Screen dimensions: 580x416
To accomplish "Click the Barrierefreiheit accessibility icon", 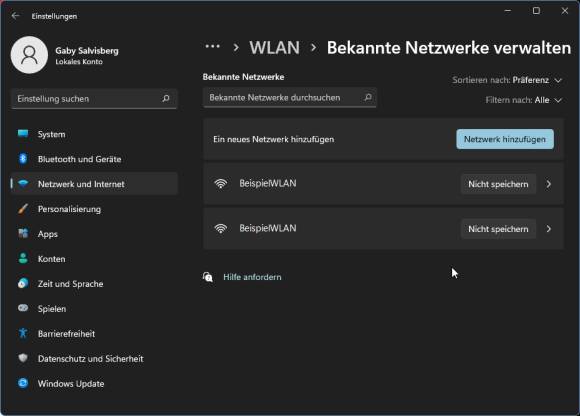I will point(23,333).
